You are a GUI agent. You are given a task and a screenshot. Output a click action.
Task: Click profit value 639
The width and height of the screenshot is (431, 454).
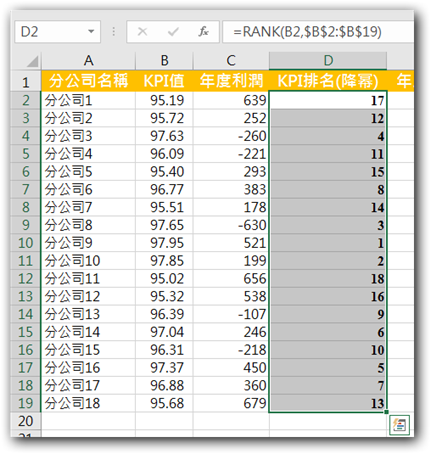coord(231,100)
